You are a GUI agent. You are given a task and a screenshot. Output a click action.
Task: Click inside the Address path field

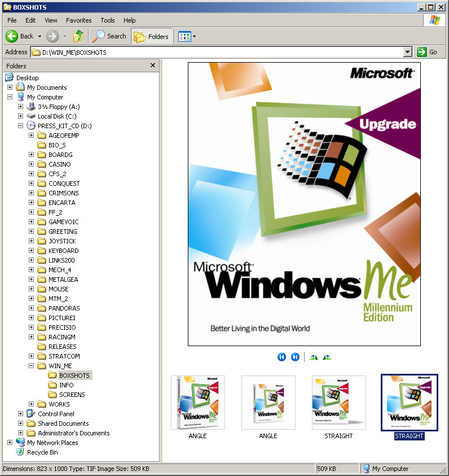[x=220, y=52]
